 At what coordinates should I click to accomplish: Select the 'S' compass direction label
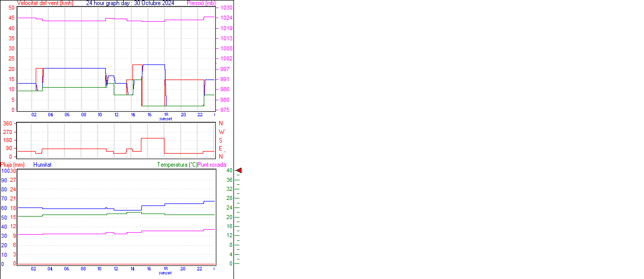coord(220,140)
